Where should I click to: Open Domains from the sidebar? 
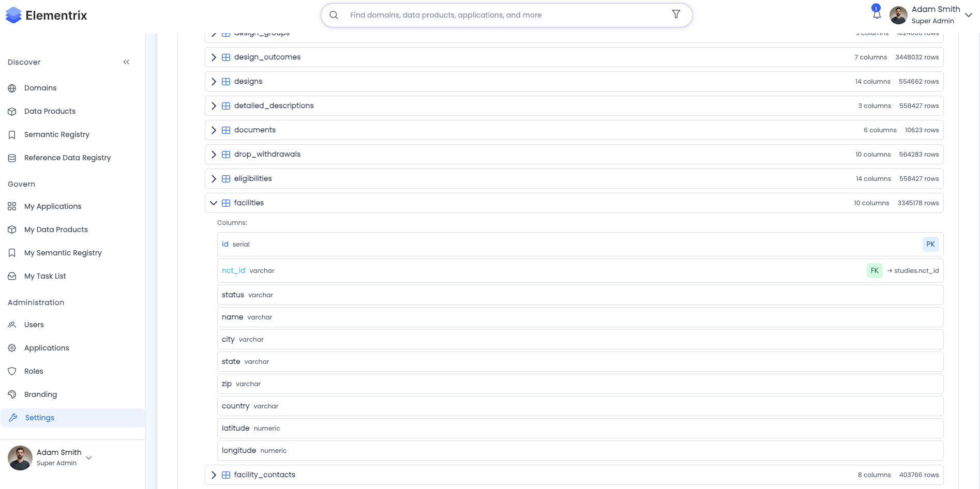[x=40, y=88]
